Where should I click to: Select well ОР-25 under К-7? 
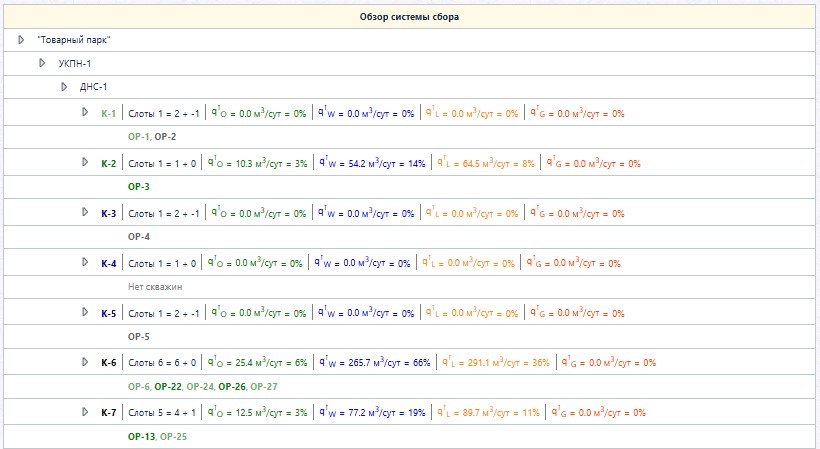tap(173, 436)
